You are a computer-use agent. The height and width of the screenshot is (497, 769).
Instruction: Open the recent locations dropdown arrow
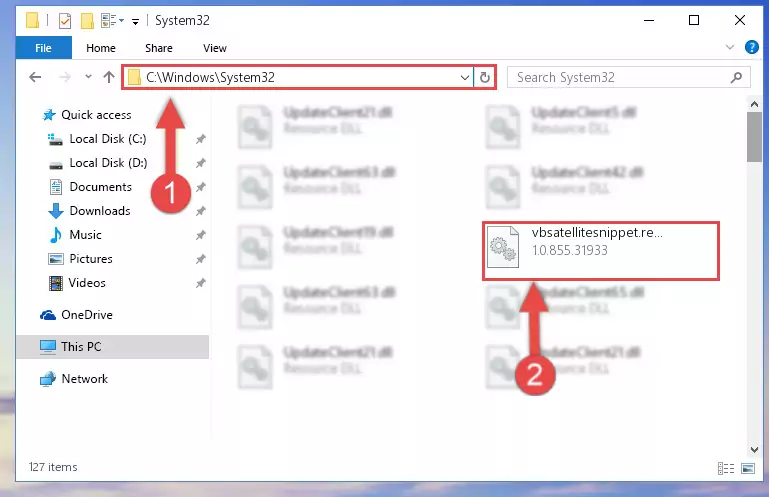point(88,77)
